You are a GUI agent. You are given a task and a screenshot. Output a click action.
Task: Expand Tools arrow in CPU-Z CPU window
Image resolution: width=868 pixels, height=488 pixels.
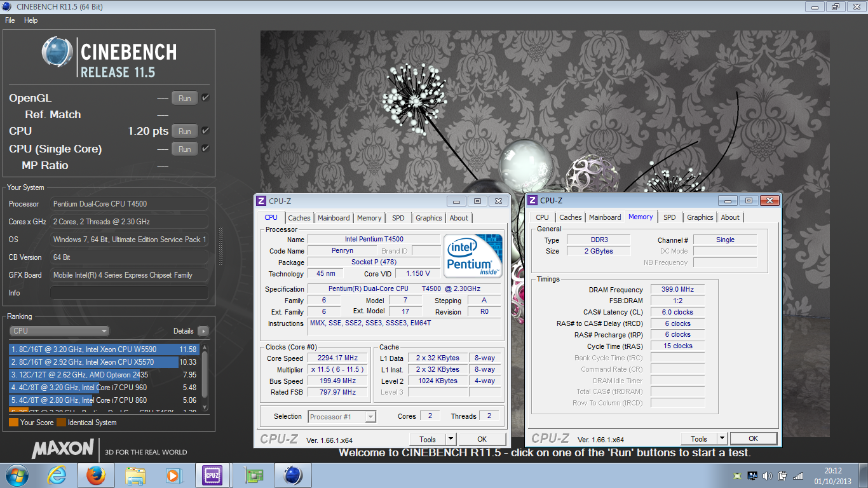pyautogui.click(x=451, y=439)
